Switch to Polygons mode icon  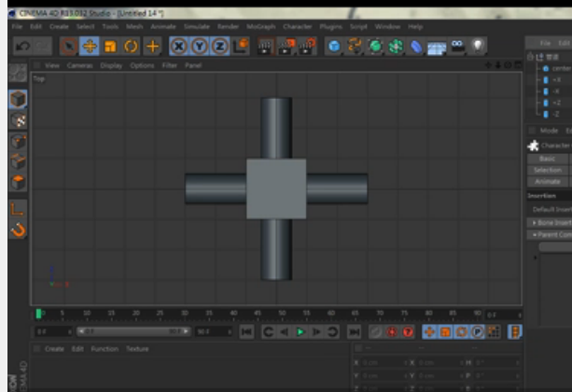click(18, 182)
